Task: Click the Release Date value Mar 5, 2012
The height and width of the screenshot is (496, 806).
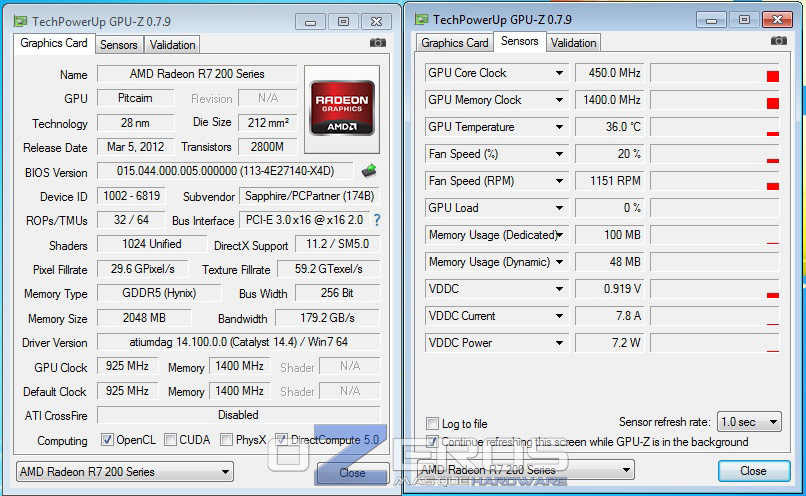Action: point(135,147)
